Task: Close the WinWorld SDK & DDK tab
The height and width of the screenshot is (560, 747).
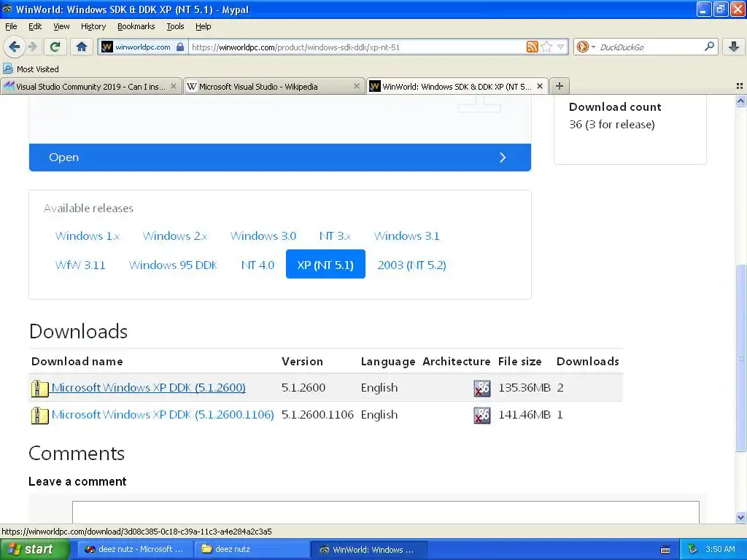Action: 540,86
